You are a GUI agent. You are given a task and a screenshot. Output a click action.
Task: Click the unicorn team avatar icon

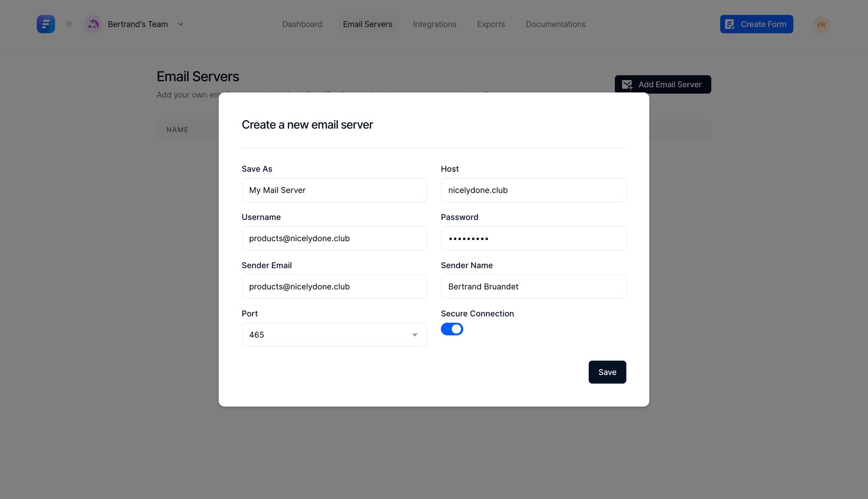click(93, 24)
